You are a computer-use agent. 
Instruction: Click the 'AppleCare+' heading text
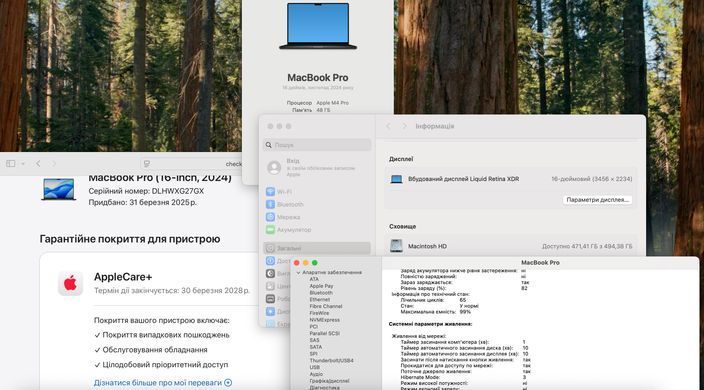[x=123, y=277]
